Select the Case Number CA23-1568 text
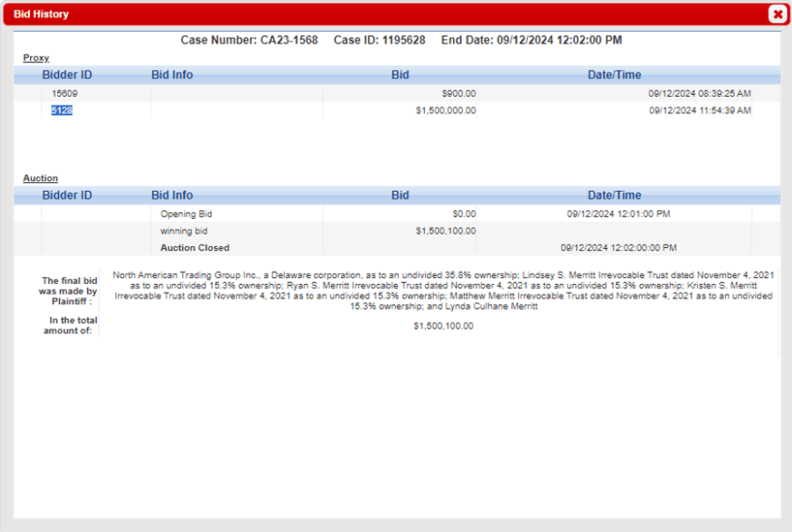 pyautogui.click(x=249, y=40)
